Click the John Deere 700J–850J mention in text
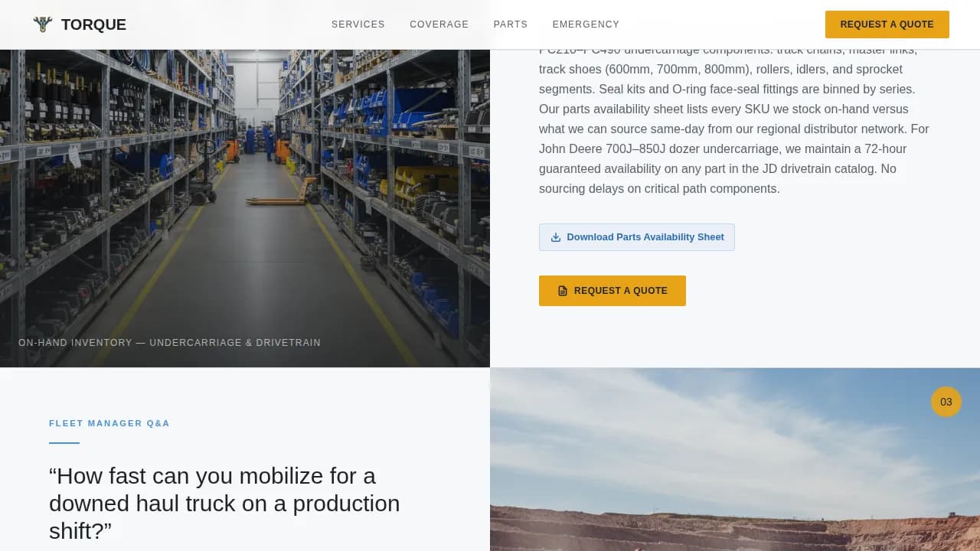980x551 pixels. coord(601,148)
